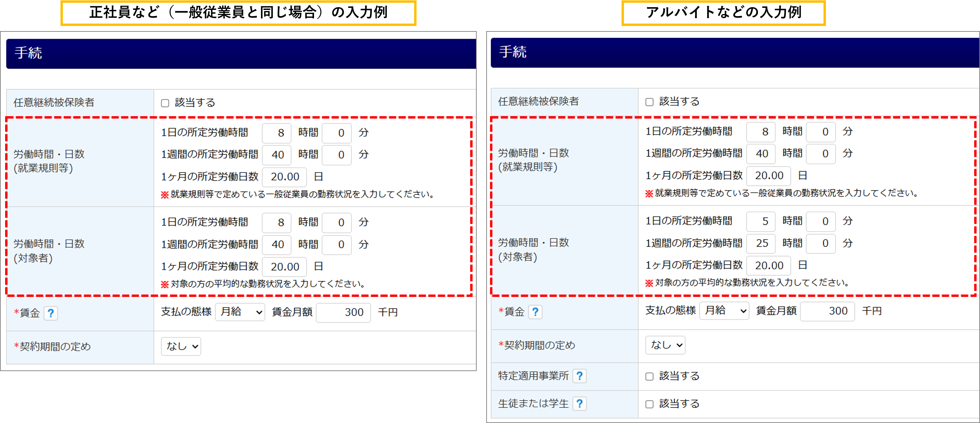Click help icon next to 賃金 in right panel
The width and height of the screenshot is (980, 423).
[x=535, y=312]
